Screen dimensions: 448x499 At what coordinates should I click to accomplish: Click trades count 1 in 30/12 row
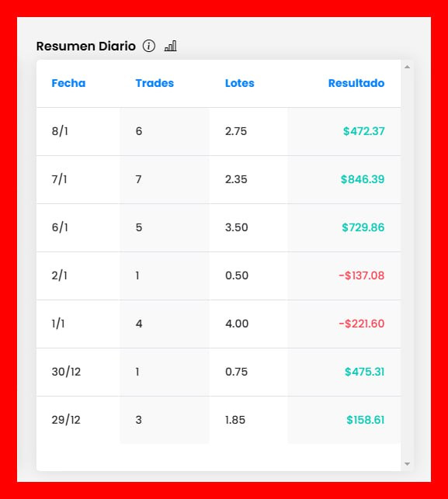tap(137, 372)
